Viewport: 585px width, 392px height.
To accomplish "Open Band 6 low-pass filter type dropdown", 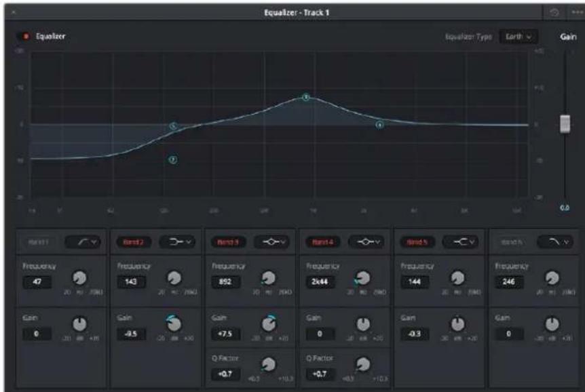I will pyautogui.click(x=555, y=242).
